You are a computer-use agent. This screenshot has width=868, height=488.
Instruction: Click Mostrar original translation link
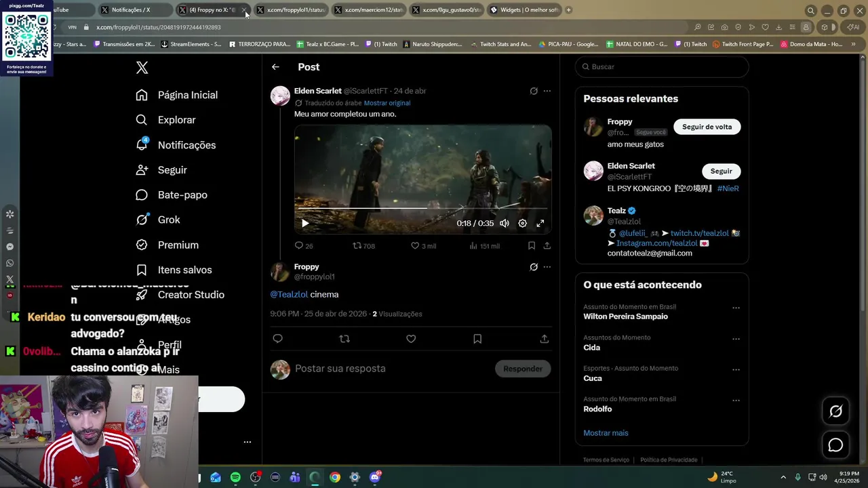(387, 103)
